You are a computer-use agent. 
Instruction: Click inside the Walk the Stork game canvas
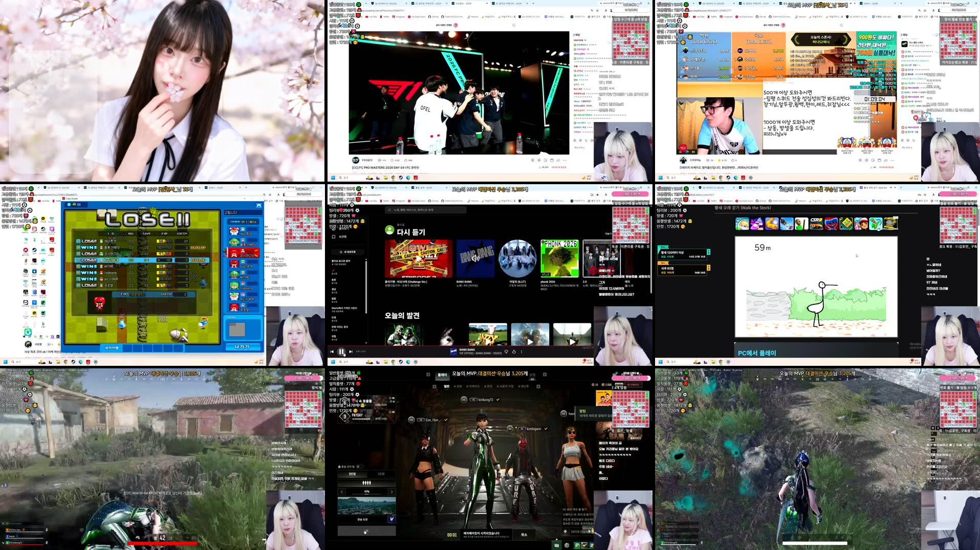pos(816,287)
